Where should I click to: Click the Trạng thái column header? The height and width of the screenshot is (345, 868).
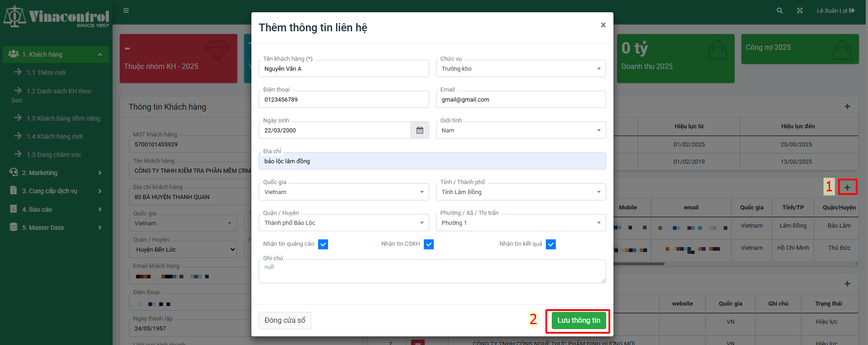tap(829, 303)
